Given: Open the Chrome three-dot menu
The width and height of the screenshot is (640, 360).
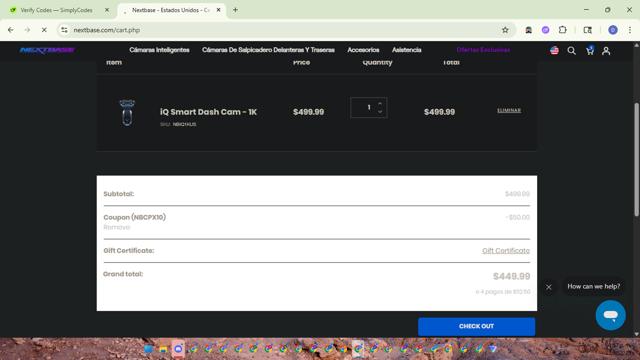Looking at the screenshot, I should pyautogui.click(x=630, y=30).
